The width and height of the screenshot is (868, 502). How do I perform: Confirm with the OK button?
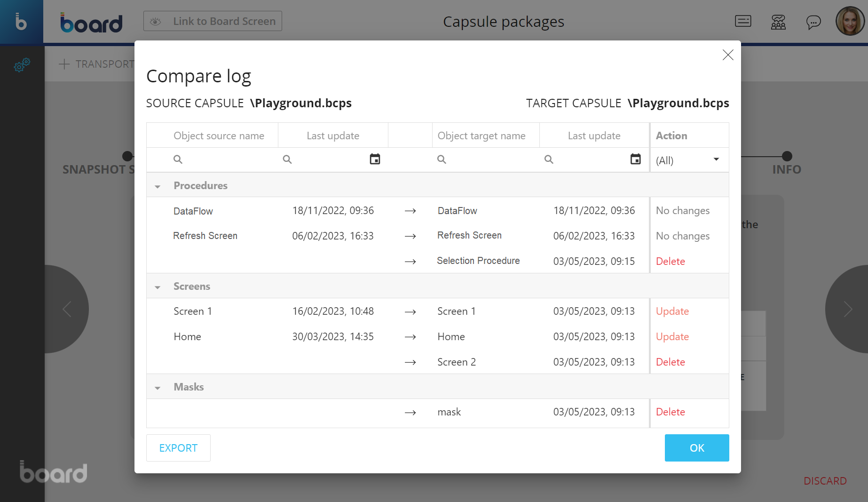click(697, 448)
